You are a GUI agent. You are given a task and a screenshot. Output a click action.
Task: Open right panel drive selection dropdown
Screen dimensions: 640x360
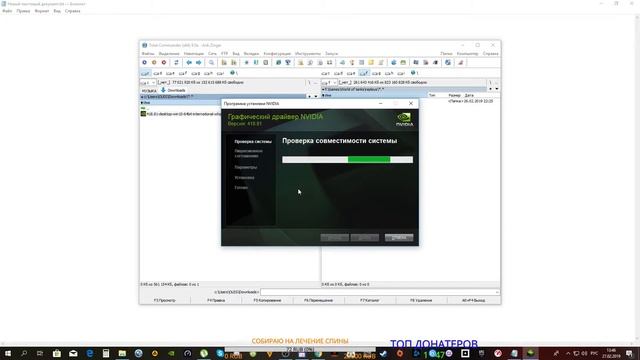tap(329, 82)
